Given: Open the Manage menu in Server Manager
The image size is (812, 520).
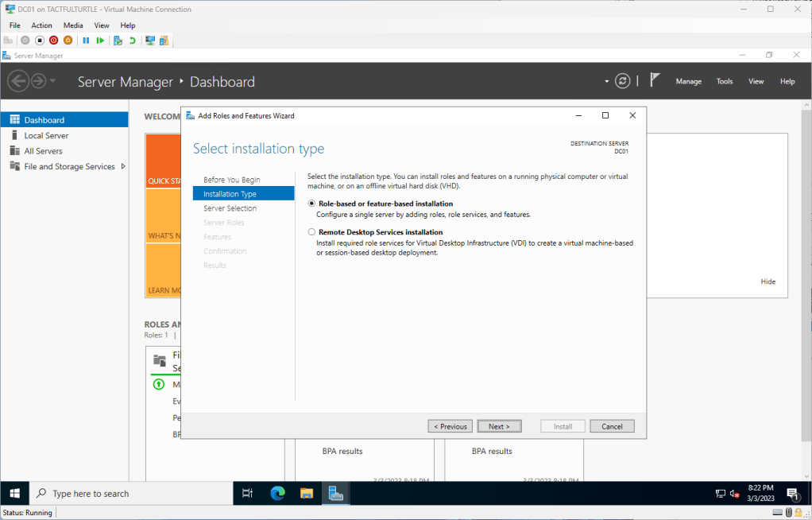Looking at the screenshot, I should pyautogui.click(x=688, y=81).
